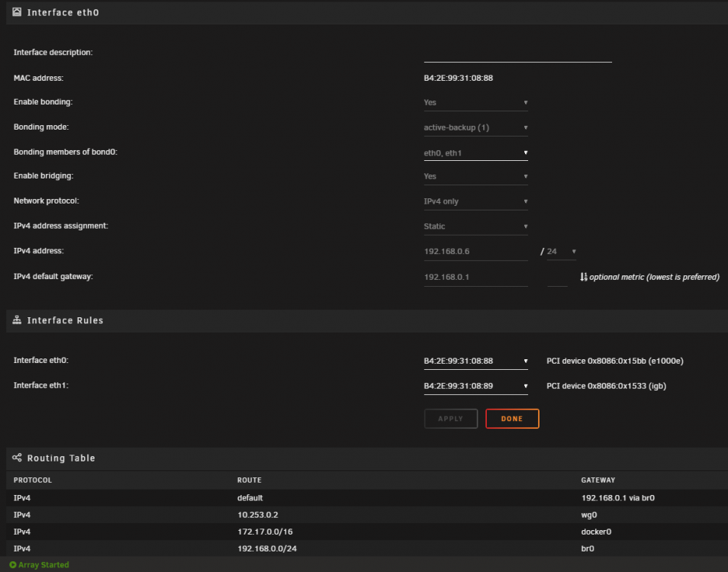Open Bonding members of bond0 dropdown
Image resolution: width=728 pixels, height=572 pixels.
(x=475, y=153)
